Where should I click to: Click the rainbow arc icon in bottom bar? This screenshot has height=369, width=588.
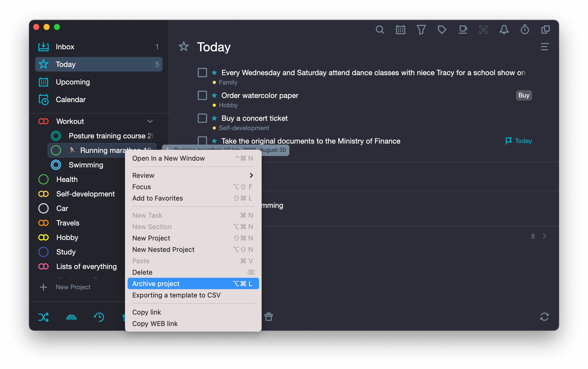[71, 317]
